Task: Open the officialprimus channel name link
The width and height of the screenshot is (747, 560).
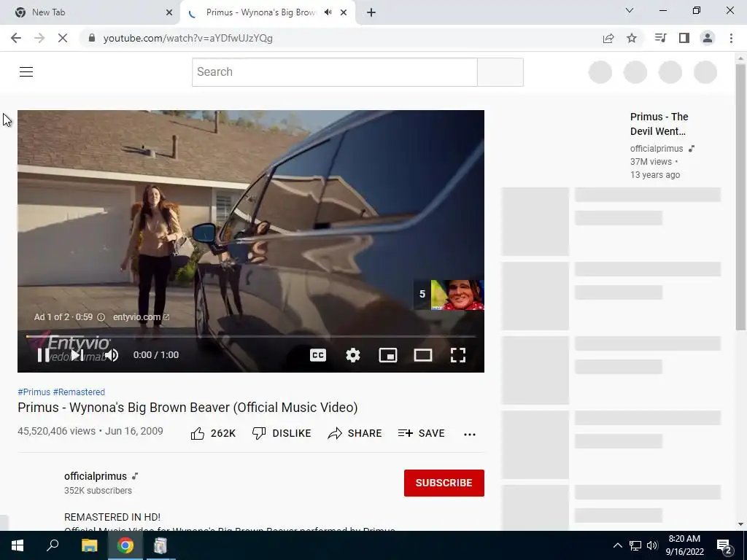Action: [96, 476]
